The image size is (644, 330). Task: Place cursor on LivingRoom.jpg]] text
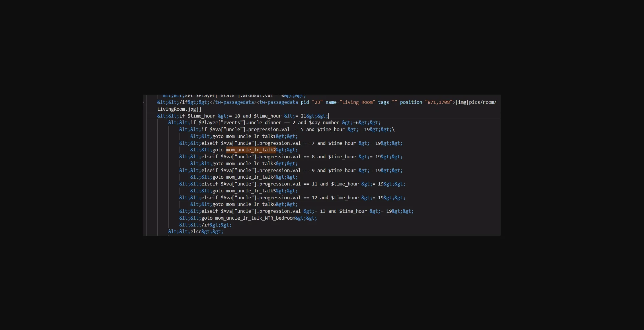pos(179,109)
